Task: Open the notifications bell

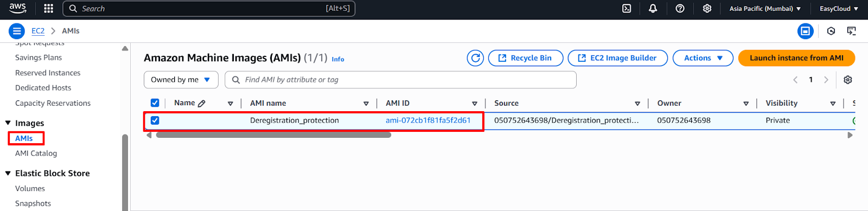Action: tap(653, 8)
